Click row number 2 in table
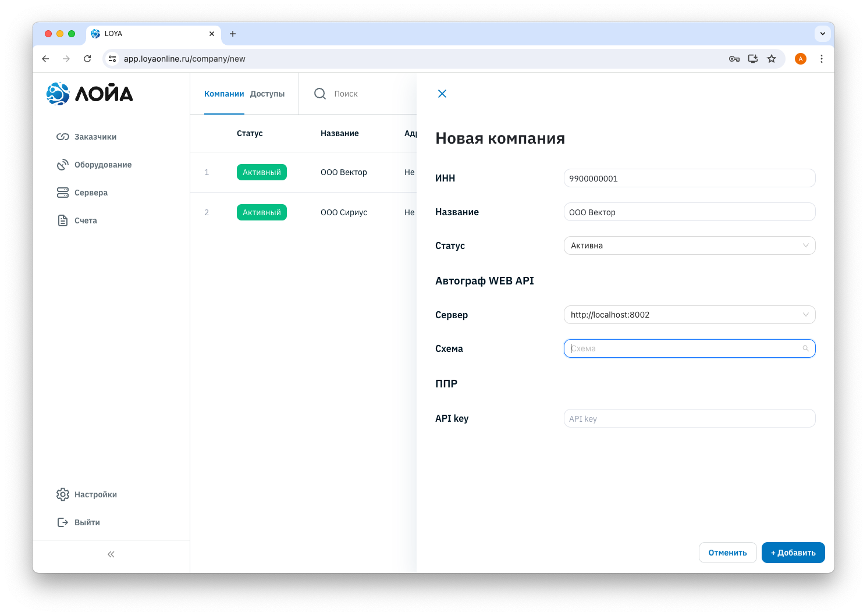 click(207, 212)
